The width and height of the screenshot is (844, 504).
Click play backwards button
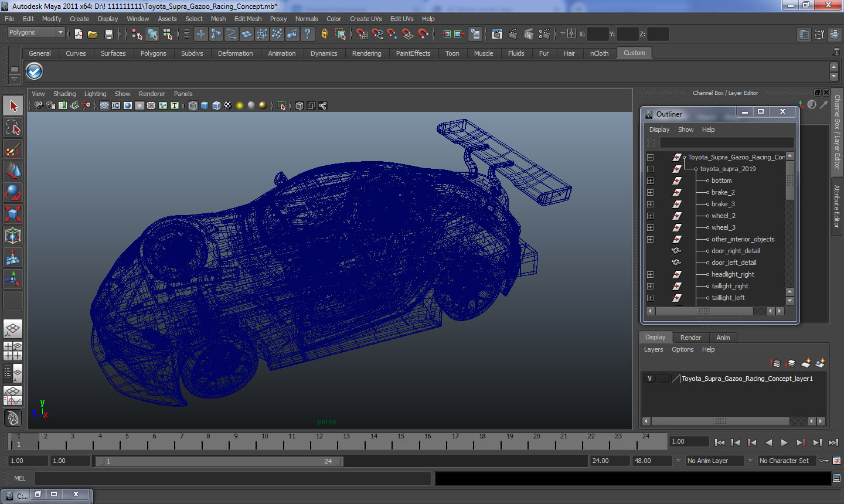[x=768, y=442]
